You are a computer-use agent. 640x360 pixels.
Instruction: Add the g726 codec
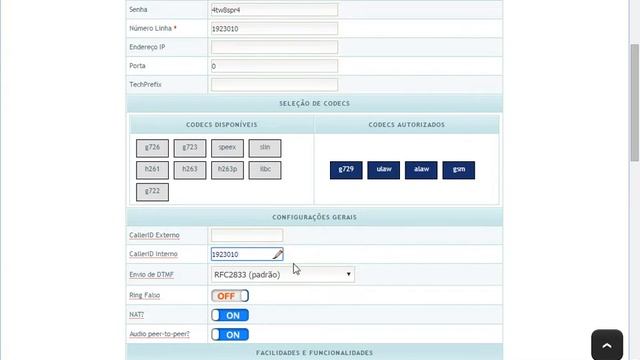[x=152, y=148]
